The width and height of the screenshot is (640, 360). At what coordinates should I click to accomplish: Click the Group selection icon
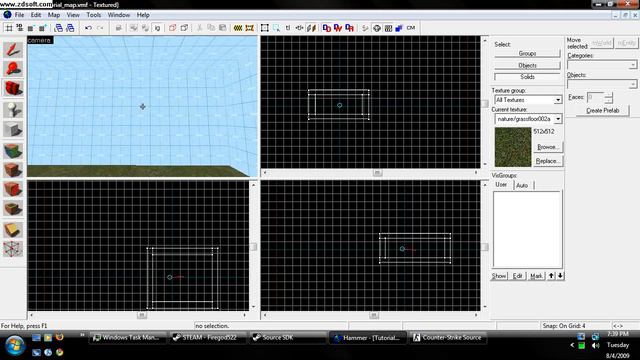click(x=134, y=28)
